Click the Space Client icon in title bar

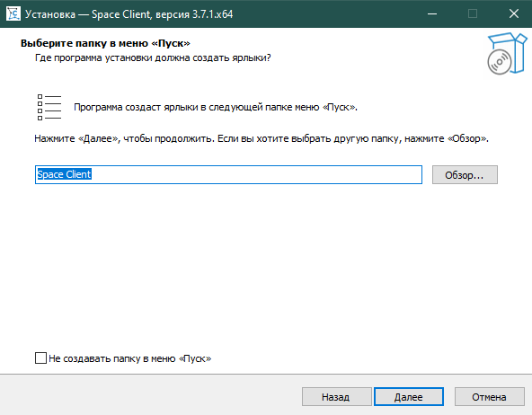point(13,13)
